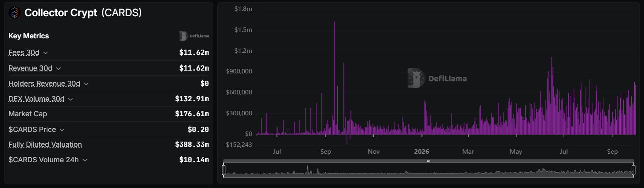
Task: Click the $0.20 price value
Action: [x=198, y=130]
